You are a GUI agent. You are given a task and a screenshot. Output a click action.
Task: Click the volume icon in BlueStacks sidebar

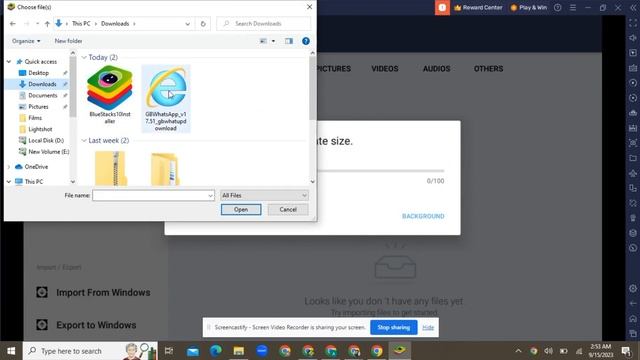pyautogui.click(x=633, y=38)
